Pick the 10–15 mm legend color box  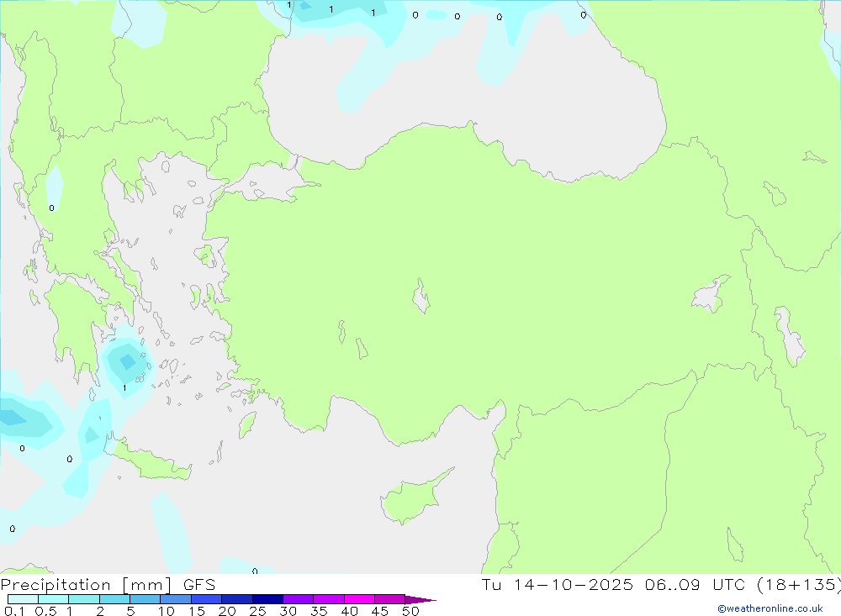[176, 599]
